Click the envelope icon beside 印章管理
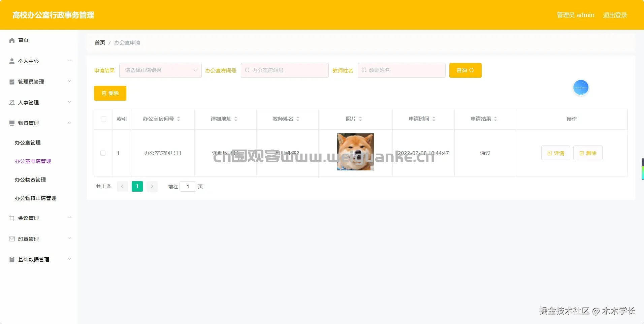This screenshot has height=324, width=644. tap(12, 239)
